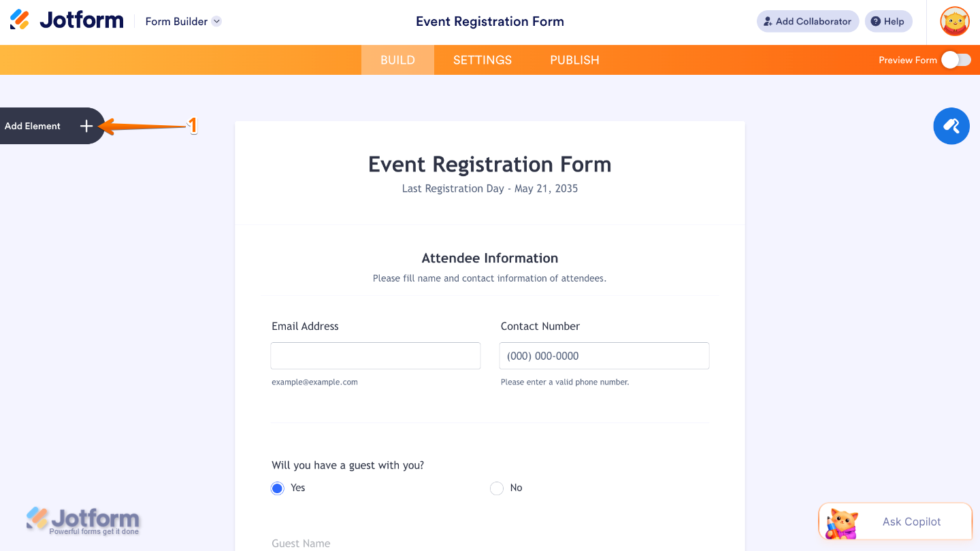The height and width of the screenshot is (551, 980).
Task: Open the Form Builder title menu
Action: pos(176,21)
